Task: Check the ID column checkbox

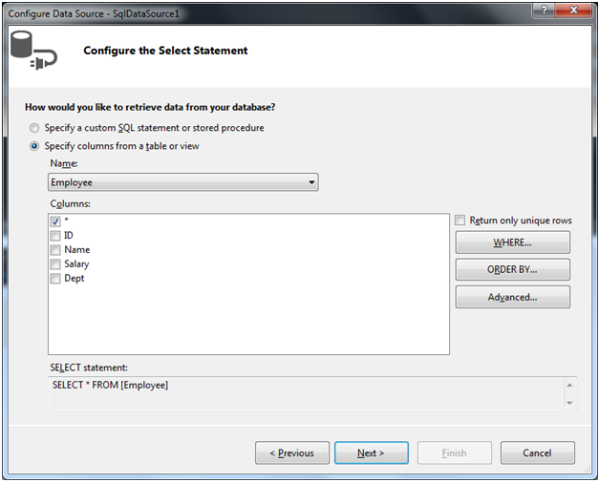Action: click(x=56, y=235)
